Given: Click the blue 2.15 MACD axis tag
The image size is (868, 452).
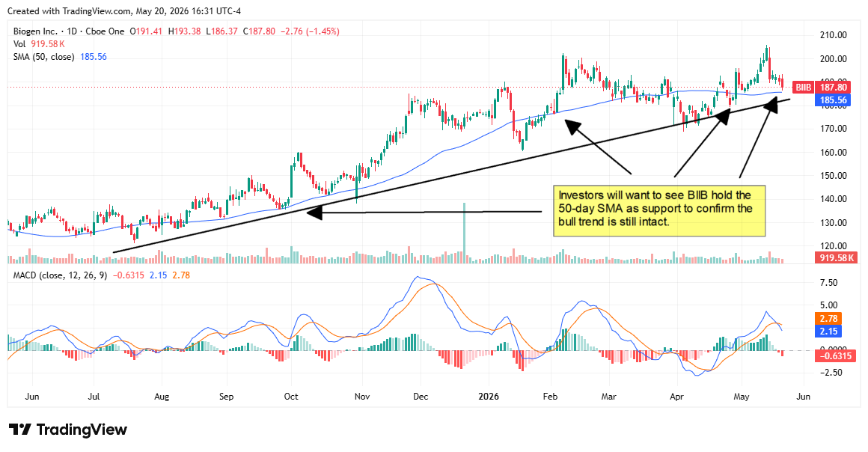Looking at the screenshot, I should coord(828,332).
